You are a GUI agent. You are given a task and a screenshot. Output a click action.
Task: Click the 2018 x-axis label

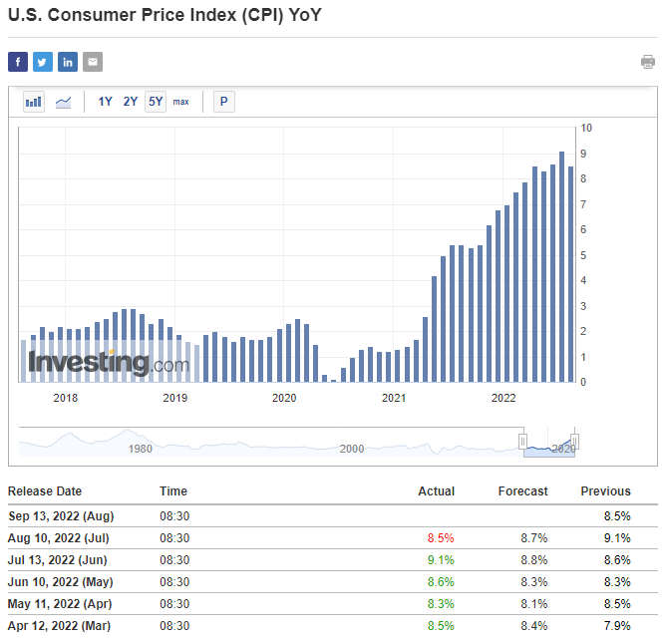[66, 398]
